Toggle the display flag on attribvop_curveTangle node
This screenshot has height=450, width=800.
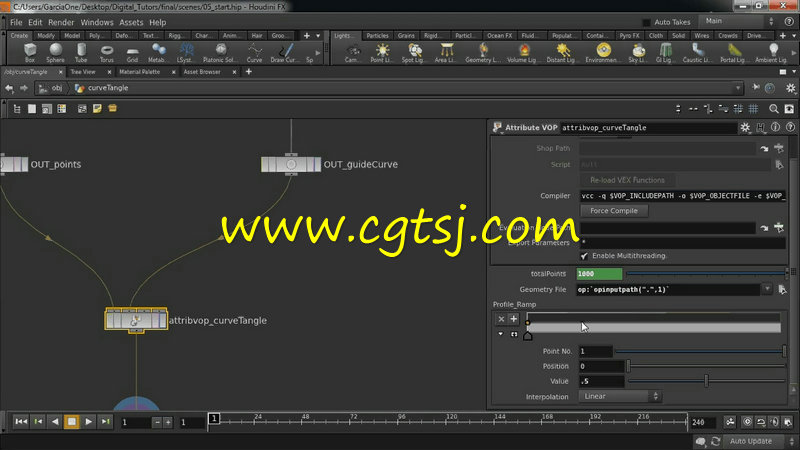pos(162,320)
